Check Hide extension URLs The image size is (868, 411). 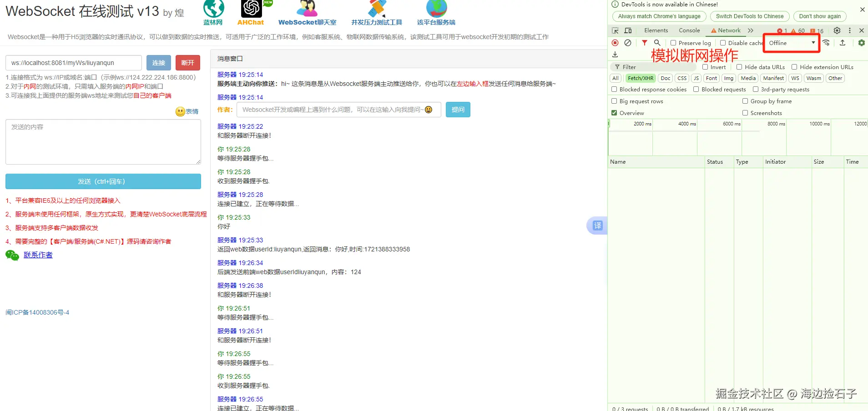pyautogui.click(x=794, y=67)
